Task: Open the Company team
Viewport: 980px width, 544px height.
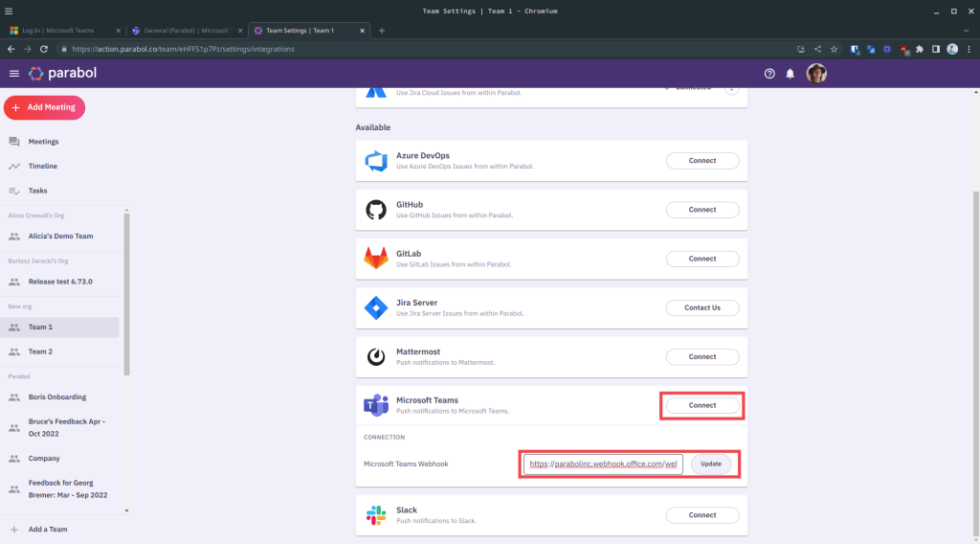Action: click(60, 459)
